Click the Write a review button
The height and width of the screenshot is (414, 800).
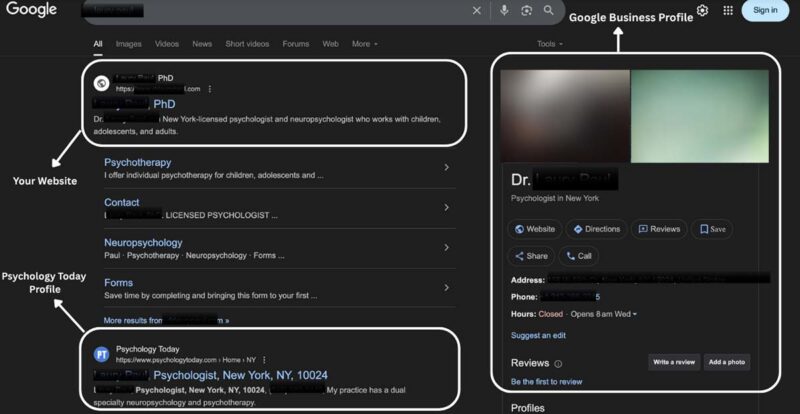674,362
